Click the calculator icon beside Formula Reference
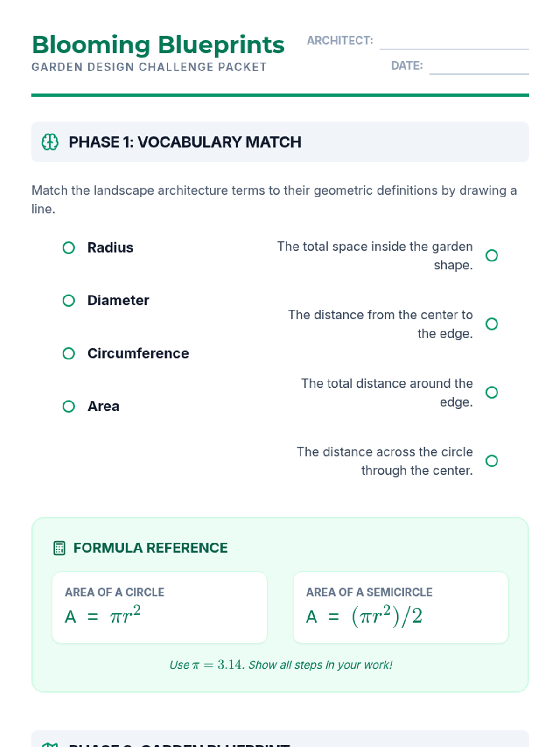Viewport: 560px width, 747px height. pos(59,548)
